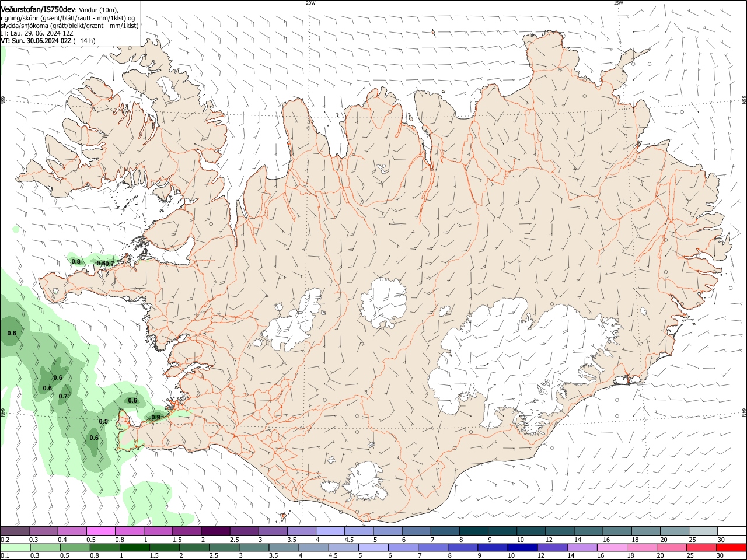Click the 0.7 precipitation value in green rain area
Screen dimensions: 747x560
64,397
